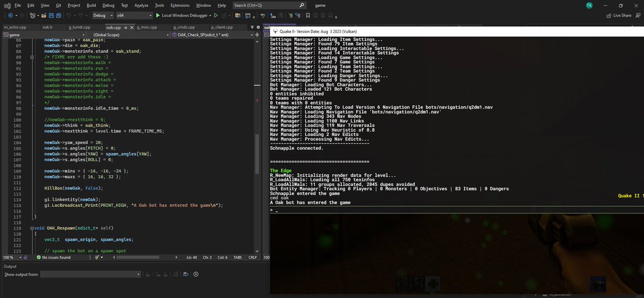Image resolution: width=644 pixels, height=298 pixels.
Task: Click the Live Share icon
Action: pyautogui.click(x=609, y=16)
